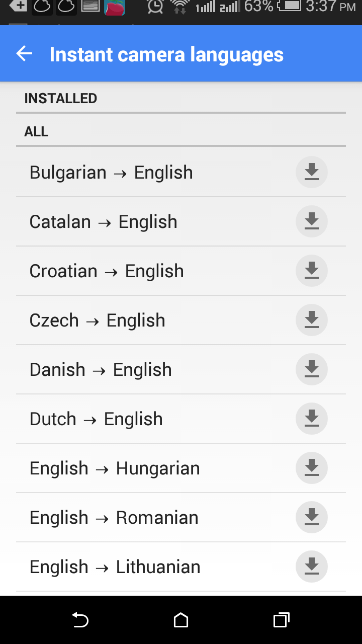The width and height of the screenshot is (362, 644).
Task: Tap the Android back navigation button
Action: (x=80, y=620)
